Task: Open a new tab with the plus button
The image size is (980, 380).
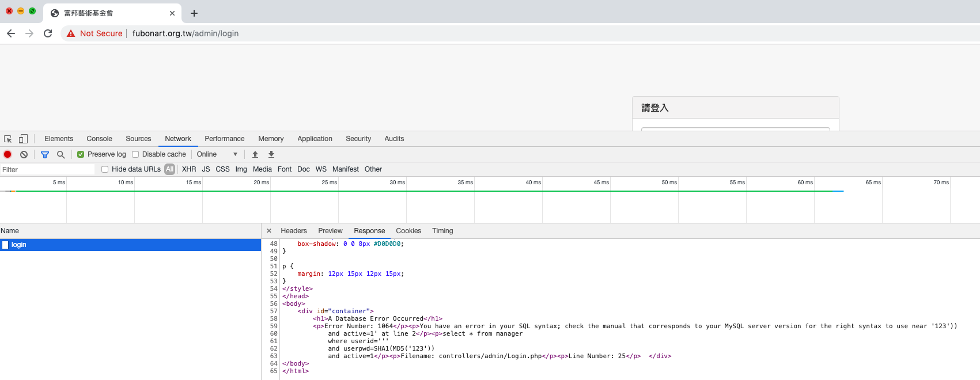Action: pos(194,13)
